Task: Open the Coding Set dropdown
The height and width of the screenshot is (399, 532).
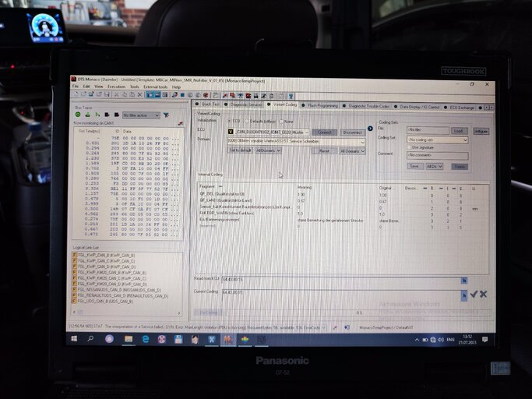Action: coord(437,140)
